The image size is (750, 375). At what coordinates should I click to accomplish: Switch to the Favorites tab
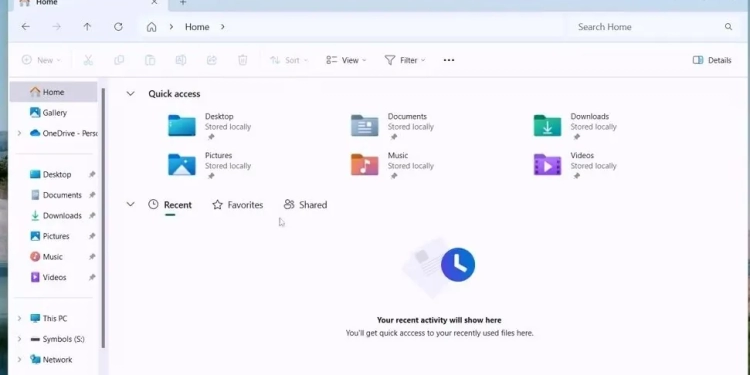pos(238,205)
